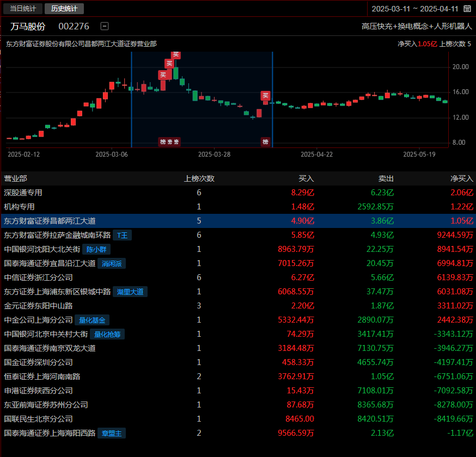Image resolution: width=476 pixels, height=457 pixels.
Task: Click the 万马股份 stock name
Action: (28, 26)
